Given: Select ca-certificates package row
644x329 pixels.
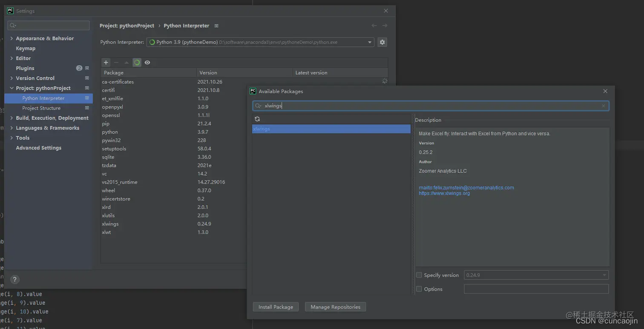Looking at the screenshot, I should 244,82.
